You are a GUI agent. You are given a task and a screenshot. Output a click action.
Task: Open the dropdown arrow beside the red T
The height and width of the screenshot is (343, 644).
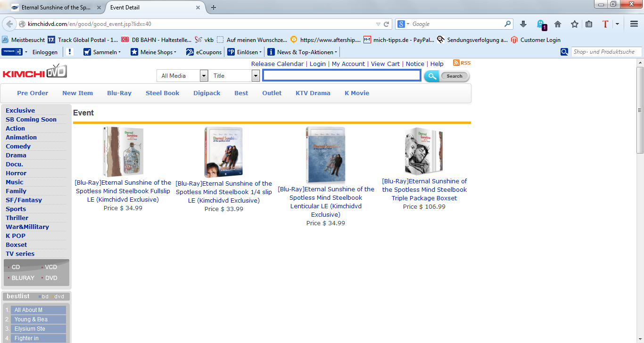coord(617,24)
